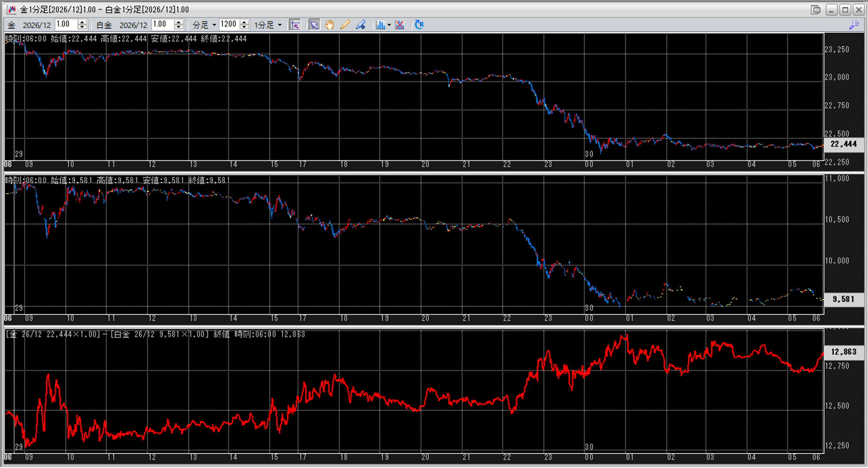Screen dimensions: 868x468
Task: Select the arrow pointer cursor tool
Action: [314, 25]
